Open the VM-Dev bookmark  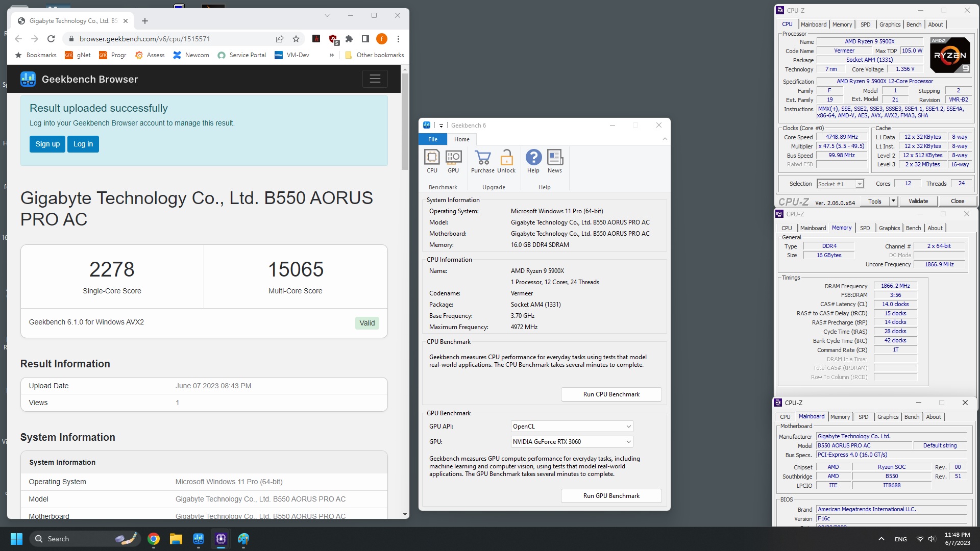[x=292, y=55]
